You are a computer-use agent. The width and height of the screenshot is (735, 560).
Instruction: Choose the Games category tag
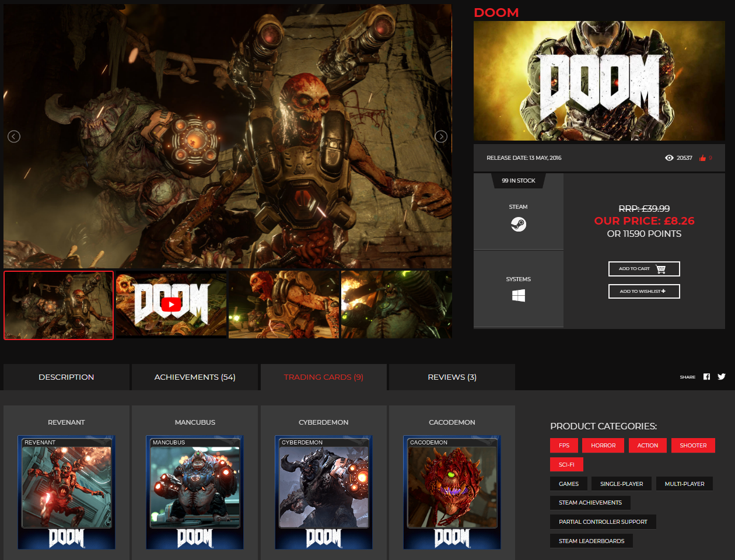[569, 484]
